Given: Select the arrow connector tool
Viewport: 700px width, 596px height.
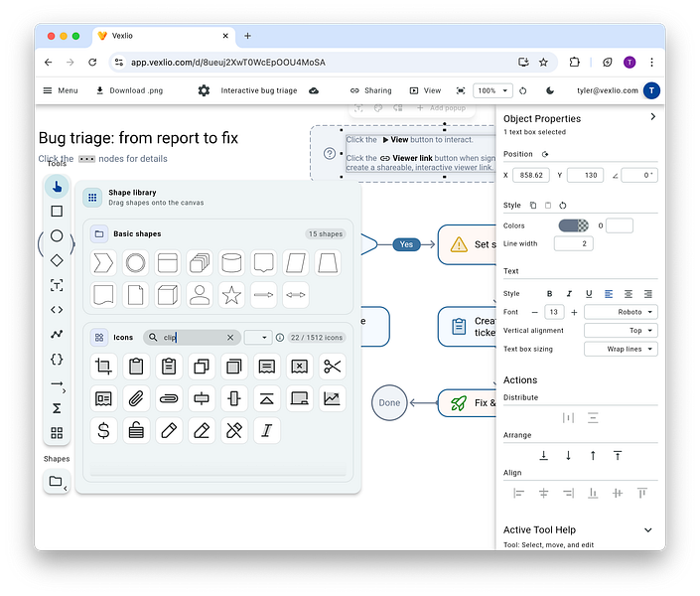Looking at the screenshot, I should tap(58, 384).
